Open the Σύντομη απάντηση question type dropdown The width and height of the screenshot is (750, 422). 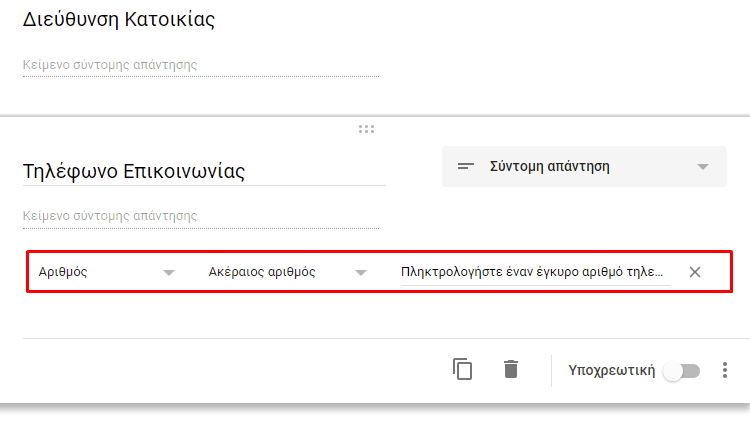pyautogui.click(x=584, y=167)
